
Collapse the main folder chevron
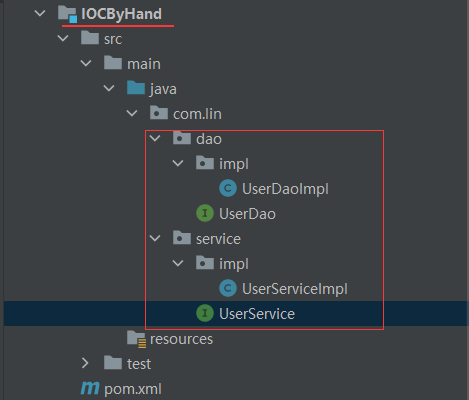86,63
